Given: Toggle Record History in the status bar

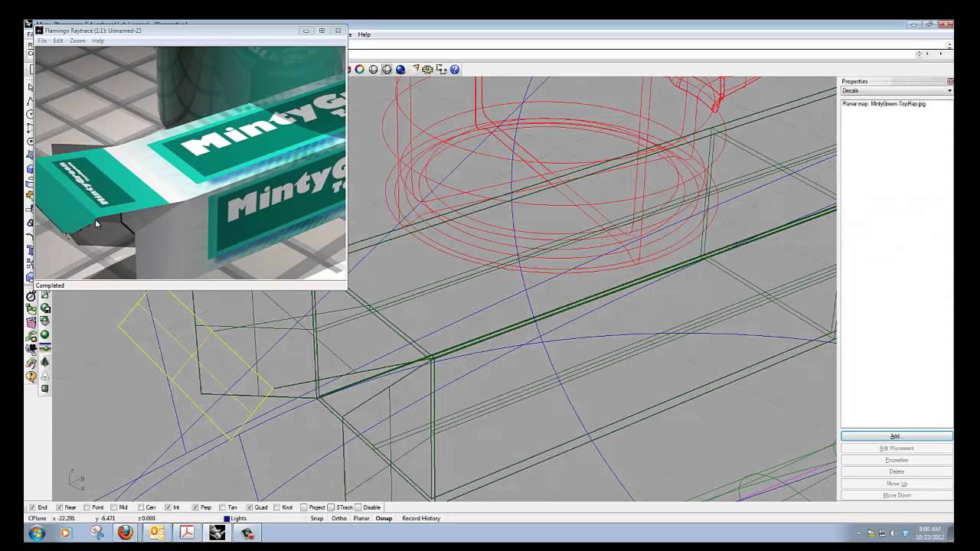Looking at the screenshot, I should [421, 519].
